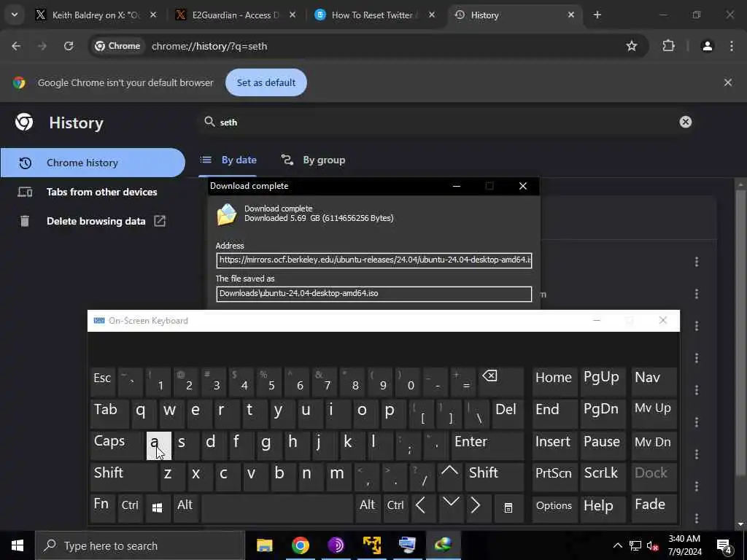Click PrtScn on On-Screen Keyboard
747x560 pixels.
point(554,476)
